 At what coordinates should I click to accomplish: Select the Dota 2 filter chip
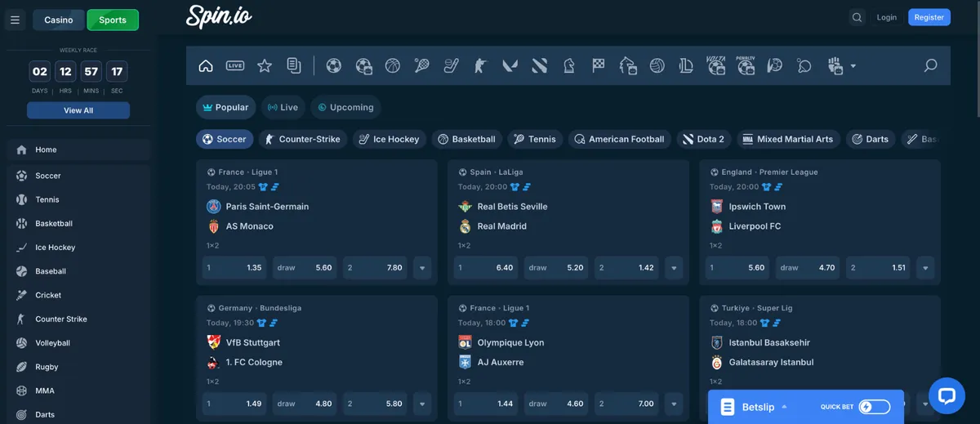(703, 139)
